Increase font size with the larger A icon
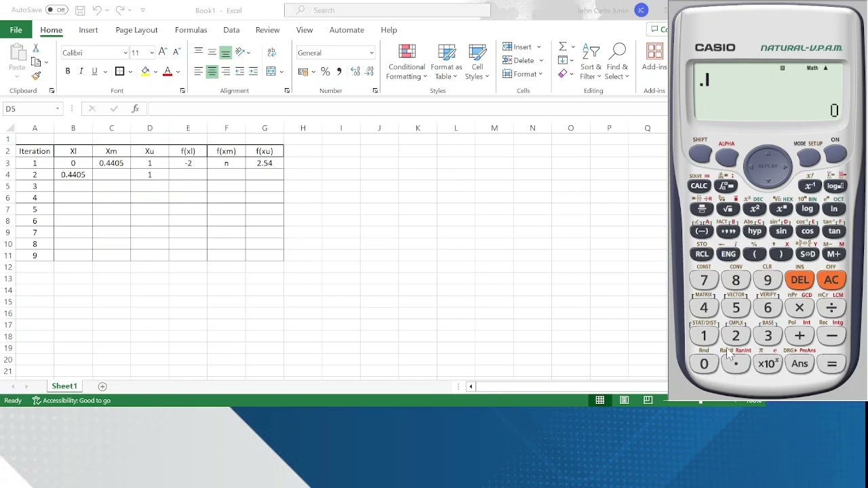The width and height of the screenshot is (868, 488). pos(163,52)
